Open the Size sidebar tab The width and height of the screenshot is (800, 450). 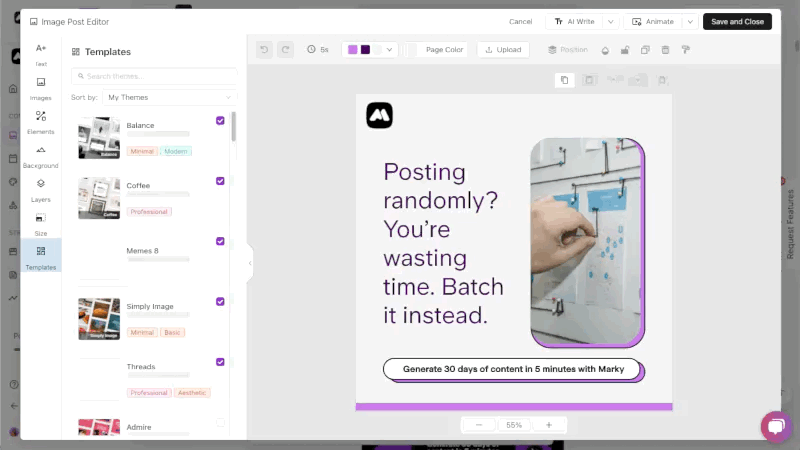(x=41, y=223)
